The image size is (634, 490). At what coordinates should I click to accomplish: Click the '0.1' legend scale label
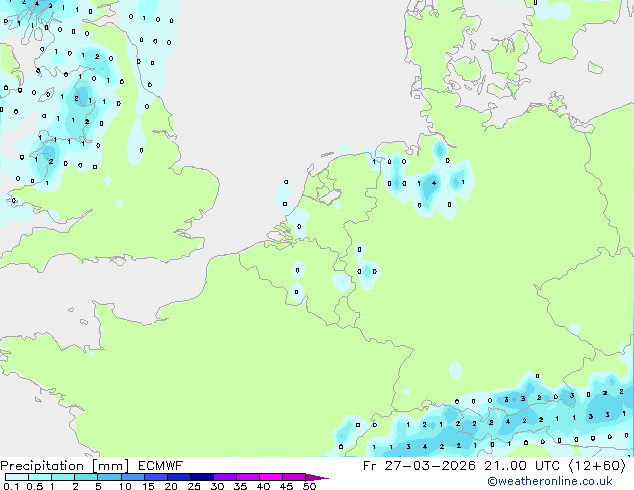coord(11,486)
